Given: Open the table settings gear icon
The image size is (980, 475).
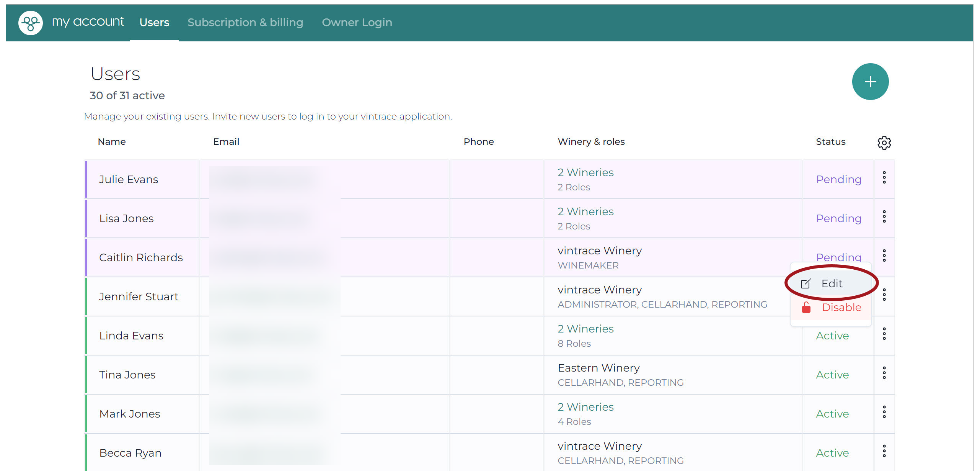Looking at the screenshot, I should pyautogui.click(x=884, y=142).
